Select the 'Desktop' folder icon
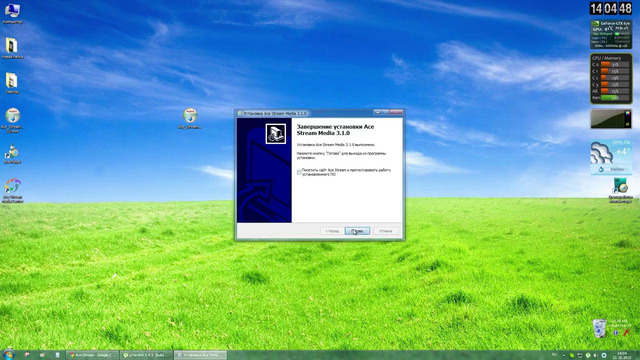 click(x=12, y=83)
